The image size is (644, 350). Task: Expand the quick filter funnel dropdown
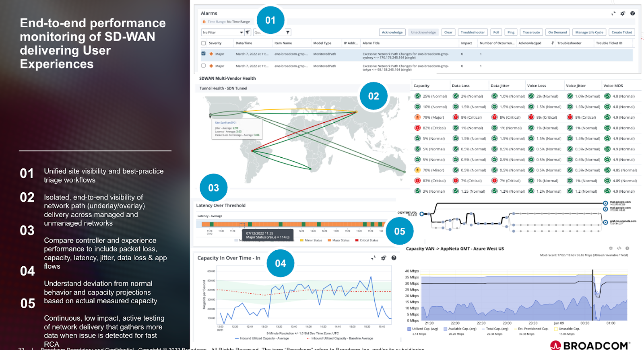(x=288, y=33)
